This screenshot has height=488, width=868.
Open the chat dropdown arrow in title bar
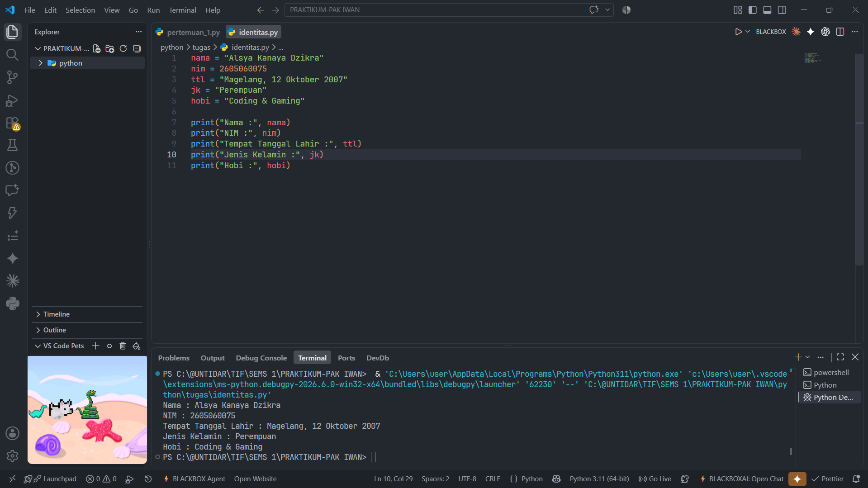click(607, 10)
